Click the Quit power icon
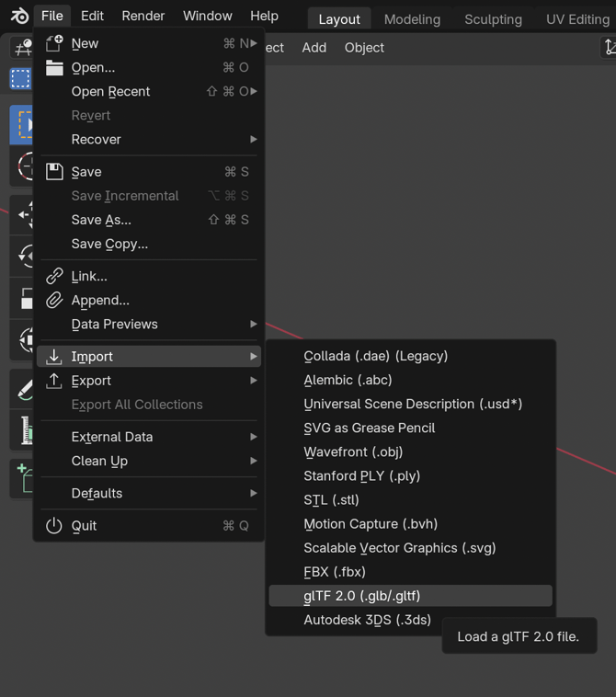 click(54, 525)
